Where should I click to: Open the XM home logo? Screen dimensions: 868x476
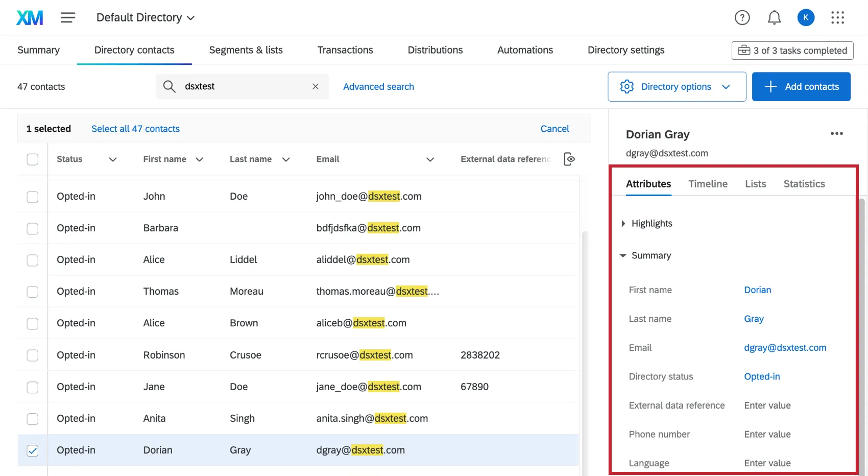point(29,17)
